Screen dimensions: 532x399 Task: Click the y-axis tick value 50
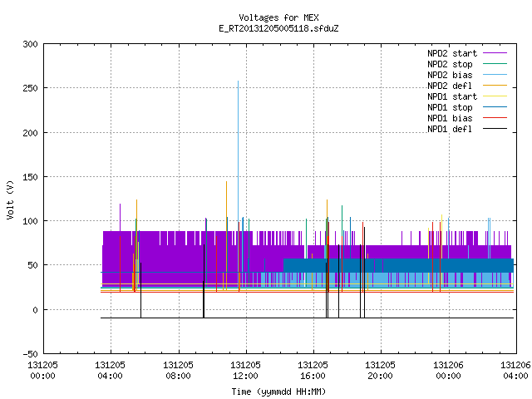(32, 266)
